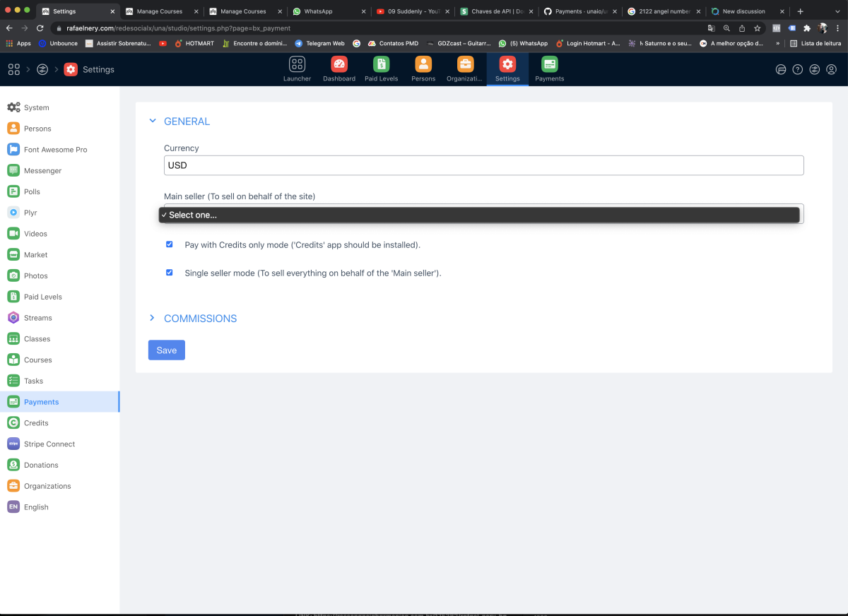Collapse the GENERAL section

pos(187,122)
